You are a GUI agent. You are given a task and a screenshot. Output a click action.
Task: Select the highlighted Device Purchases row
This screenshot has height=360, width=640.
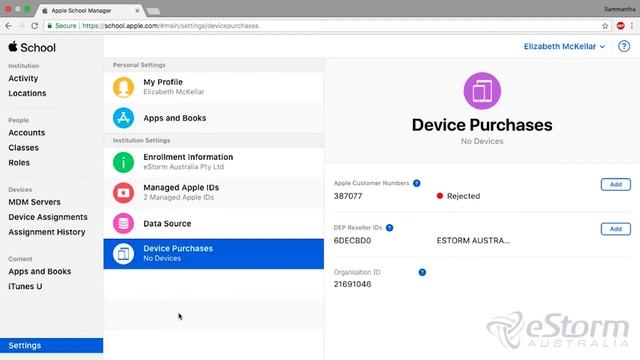pos(214,253)
